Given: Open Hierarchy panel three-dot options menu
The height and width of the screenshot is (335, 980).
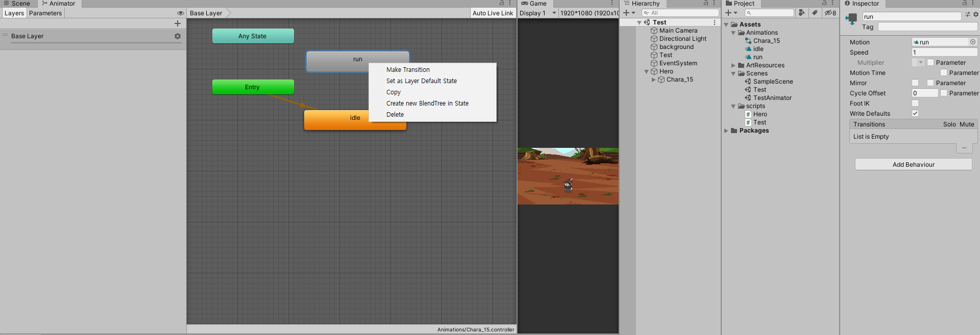Looking at the screenshot, I should click(x=714, y=3).
